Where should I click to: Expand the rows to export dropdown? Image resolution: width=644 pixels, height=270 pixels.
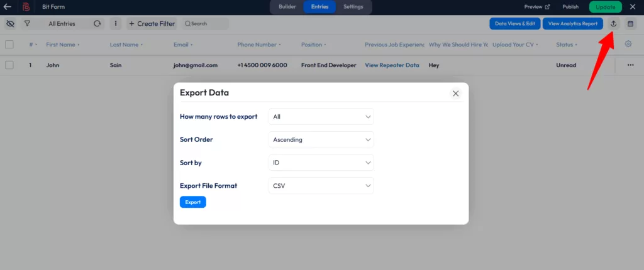[x=321, y=117]
